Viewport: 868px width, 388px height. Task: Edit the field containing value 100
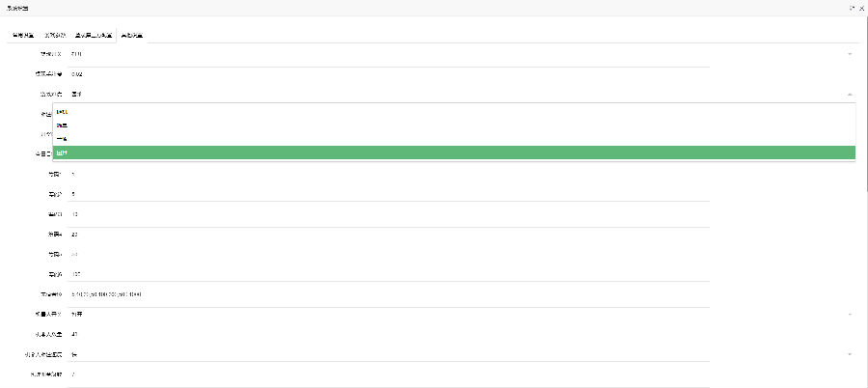coord(386,274)
